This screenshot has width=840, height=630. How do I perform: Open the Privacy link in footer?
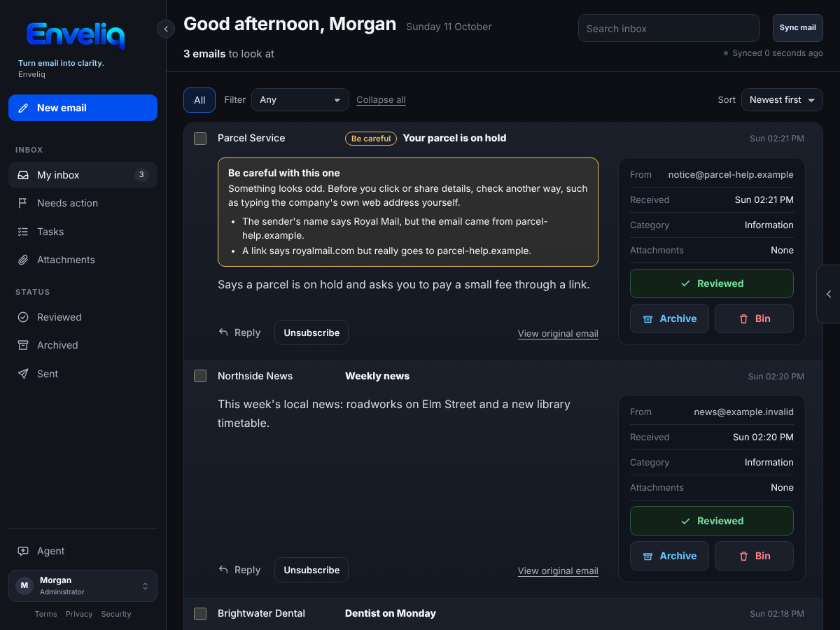coord(79,614)
